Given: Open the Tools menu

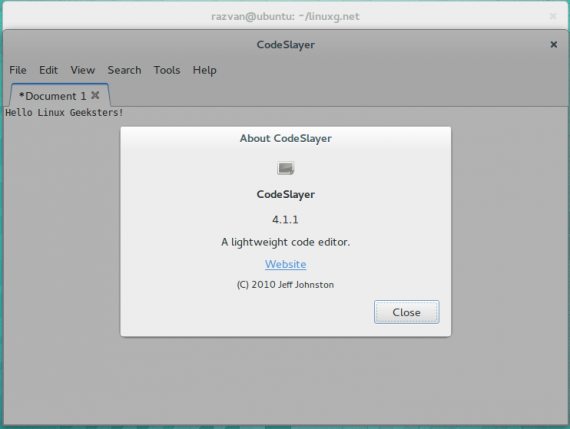Looking at the screenshot, I should pos(167,70).
